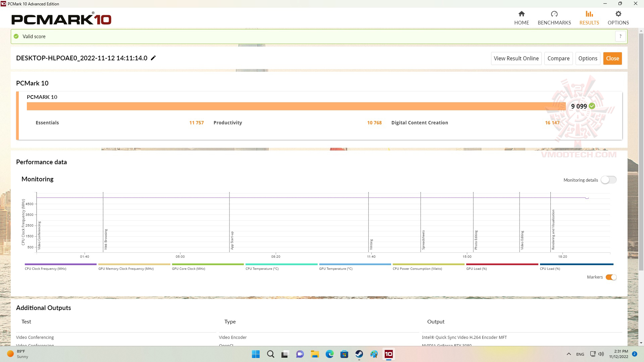Click the question mark help icon
This screenshot has height=362, width=644.
pyautogui.click(x=620, y=36)
